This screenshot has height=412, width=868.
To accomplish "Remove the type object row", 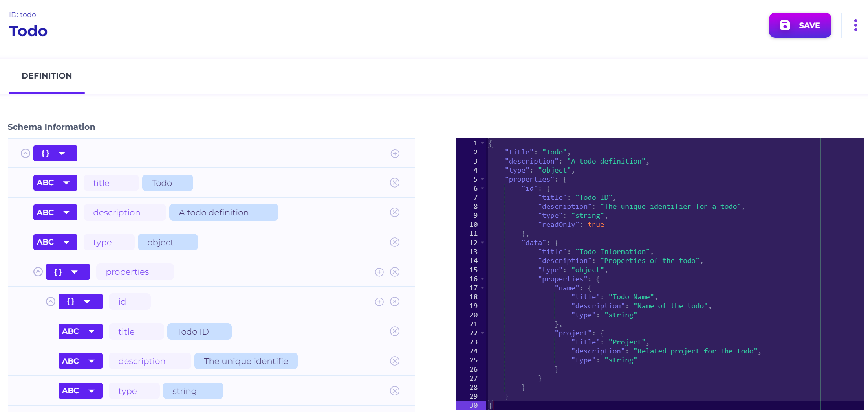I will point(394,242).
